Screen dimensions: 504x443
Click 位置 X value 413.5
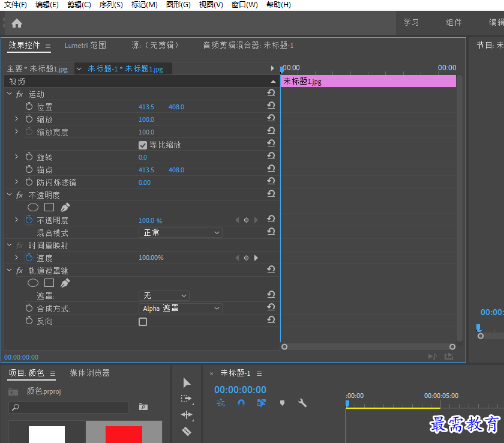click(x=146, y=107)
